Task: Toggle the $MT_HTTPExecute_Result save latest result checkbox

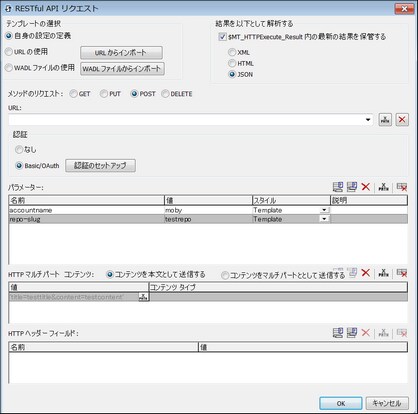Action: coord(222,37)
